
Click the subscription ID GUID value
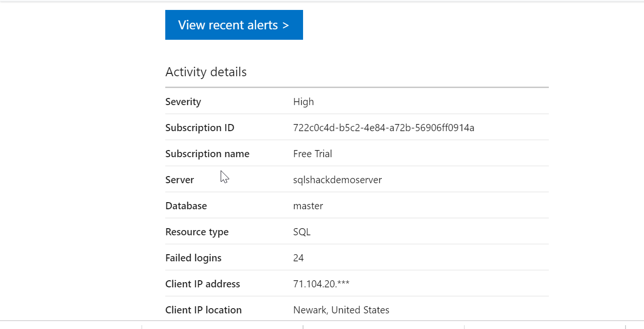point(384,128)
